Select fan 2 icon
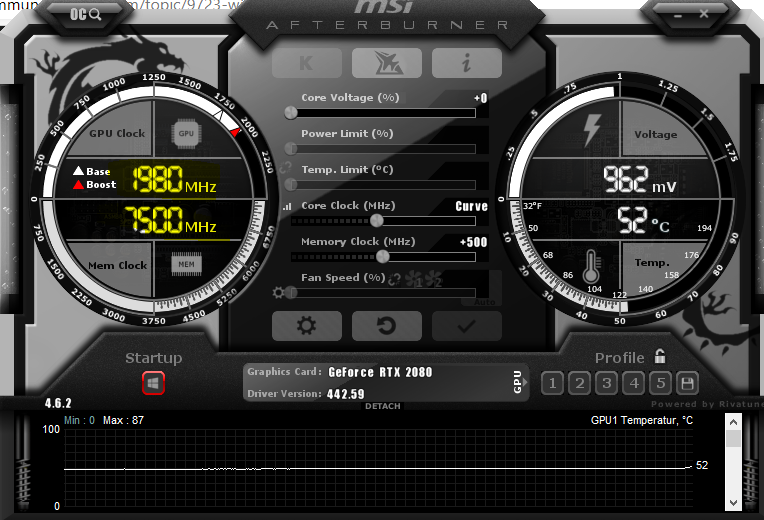The width and height of the screenshot is (764, 520). click(433, 279)
